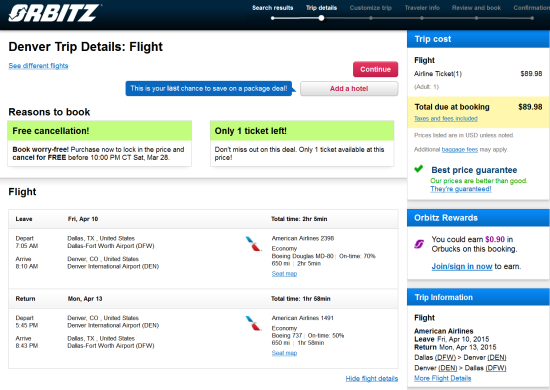Click the Free cancellation! banner
The image size is (550, 390).
point(100,131)
